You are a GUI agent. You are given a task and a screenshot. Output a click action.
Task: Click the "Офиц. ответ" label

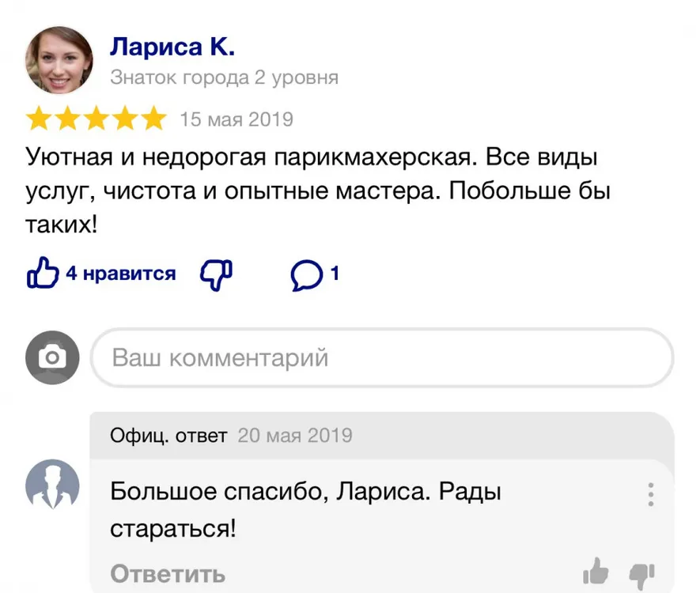click(x=168, y=435)
